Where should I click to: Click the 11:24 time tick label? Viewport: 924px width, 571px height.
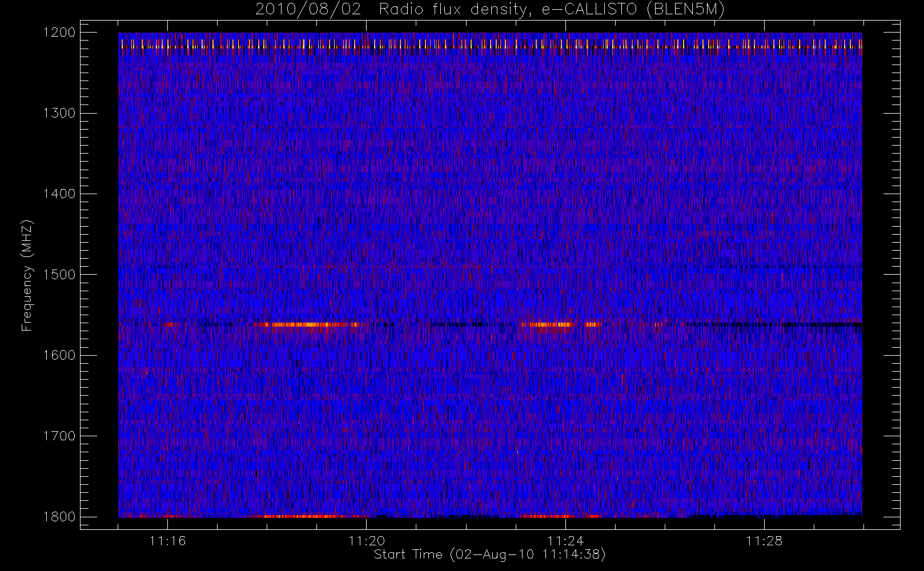coord(565,540)
